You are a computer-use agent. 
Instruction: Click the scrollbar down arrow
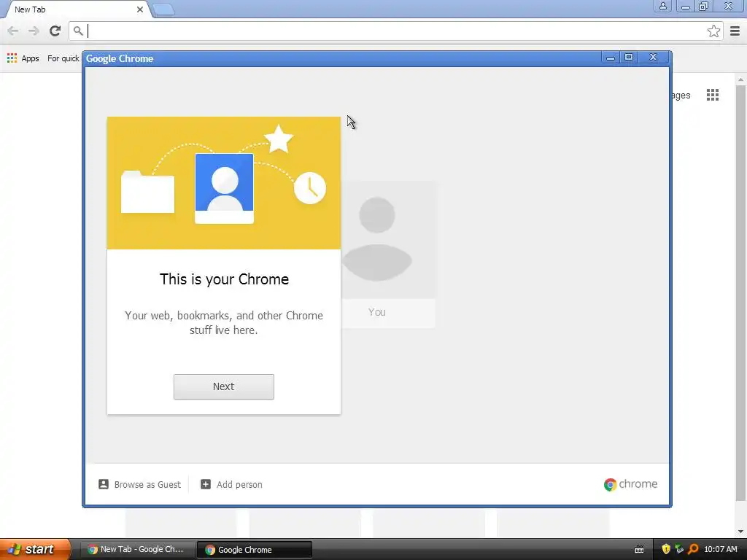[x=740, y=532]
